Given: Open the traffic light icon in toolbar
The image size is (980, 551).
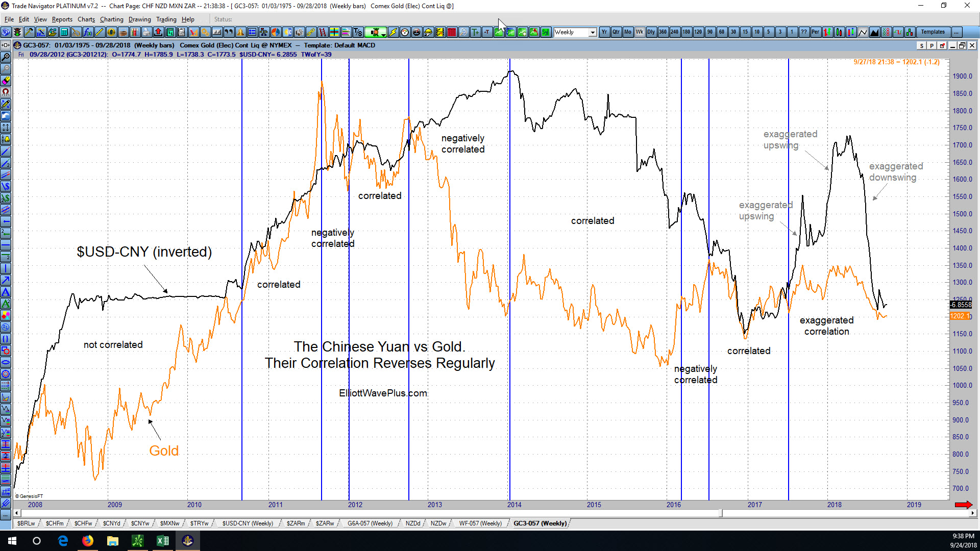Looking at the screenshot, I should [x=17, y=32].
